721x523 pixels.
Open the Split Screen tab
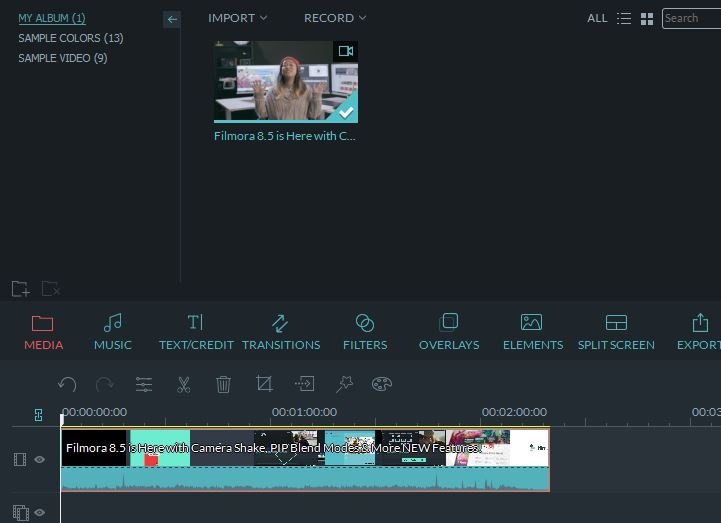616,333
